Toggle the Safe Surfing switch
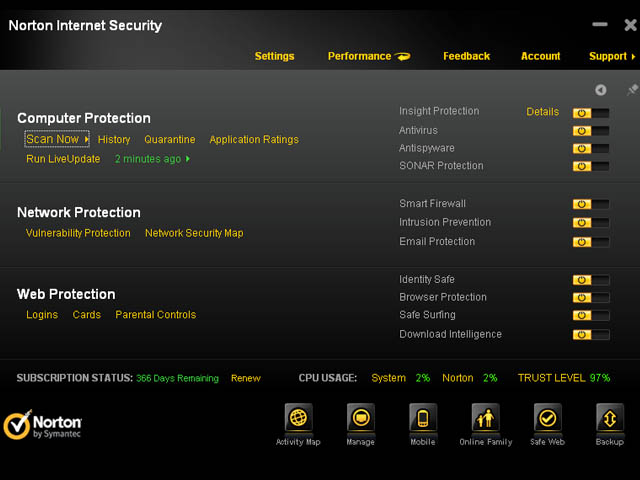The height and width of the screenshot is (480, 640). (590, 316)
